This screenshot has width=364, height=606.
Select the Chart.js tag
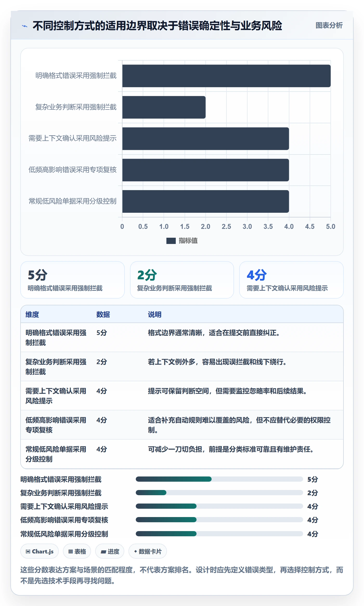point(40,551)
